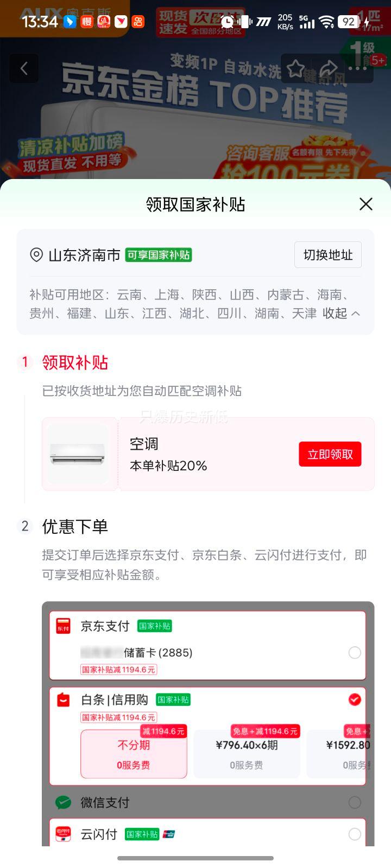Tap the 白条 red logo icon
Image resolution: width=391 pixels, height=868 pixels.
64,700
